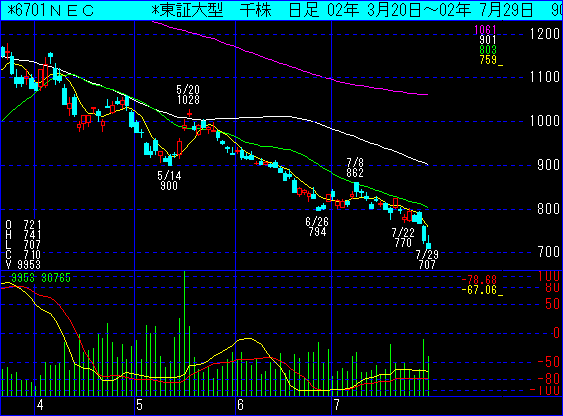Click the magenta 1061 moving average value
Viewport: 563px width, 416px height.
point(485,30)
